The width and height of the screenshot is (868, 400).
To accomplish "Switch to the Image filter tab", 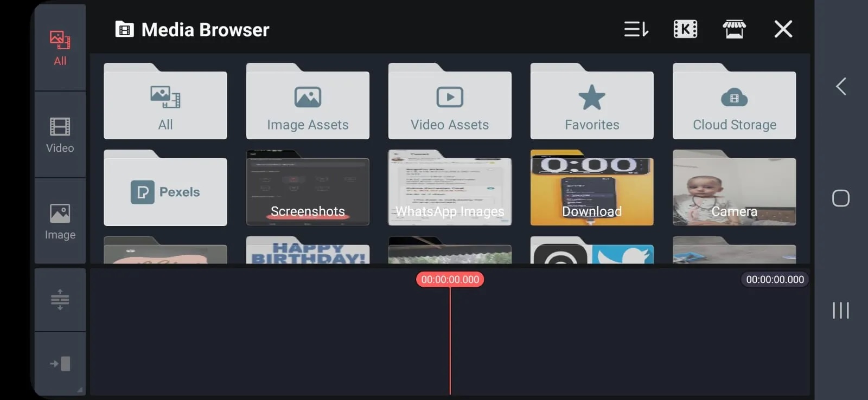I will click(x=60, y=221).
